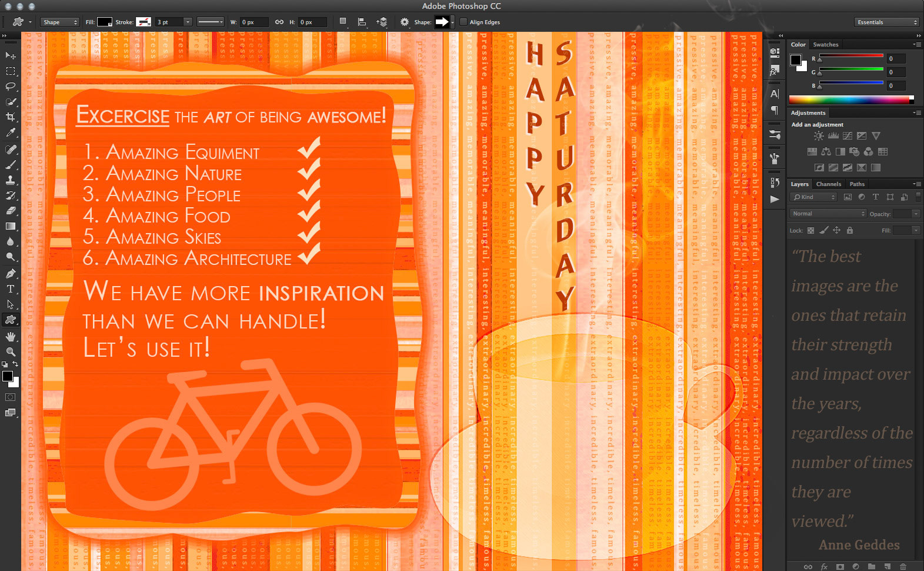Select the Dodge tool
The height and width of the screenshot is (571, 924).
pos(10,257)
